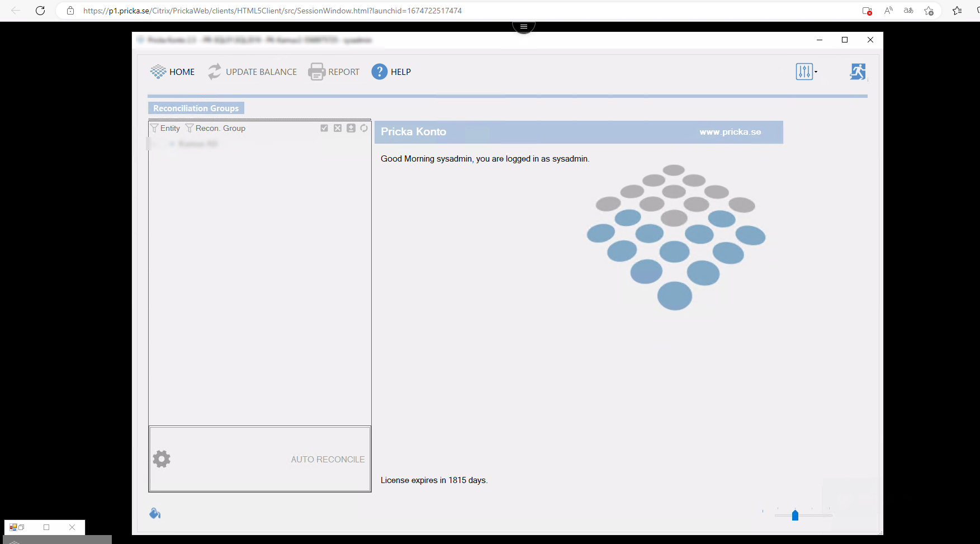Click the browser address bar URL

(x=272, y=11)
